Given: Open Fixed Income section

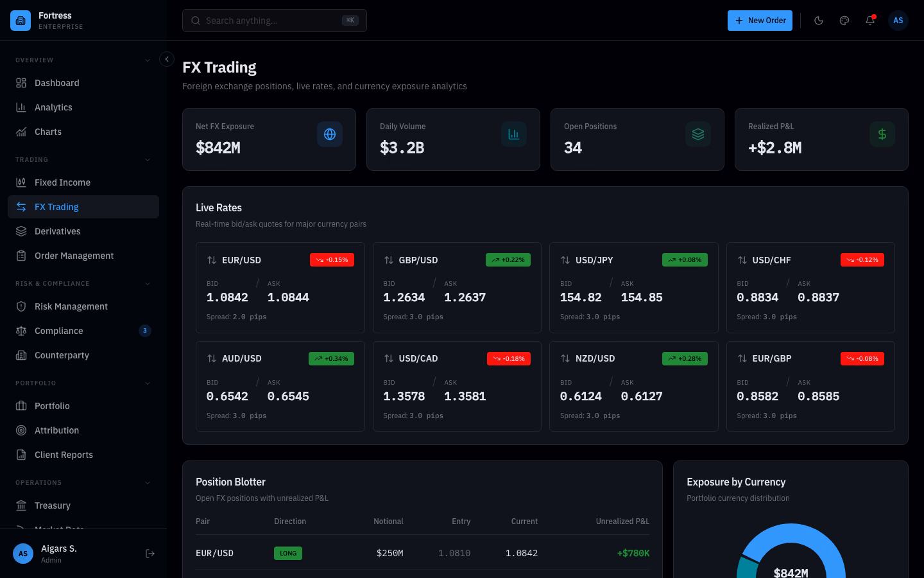Looking at the screenshot, I should [83, 182].
